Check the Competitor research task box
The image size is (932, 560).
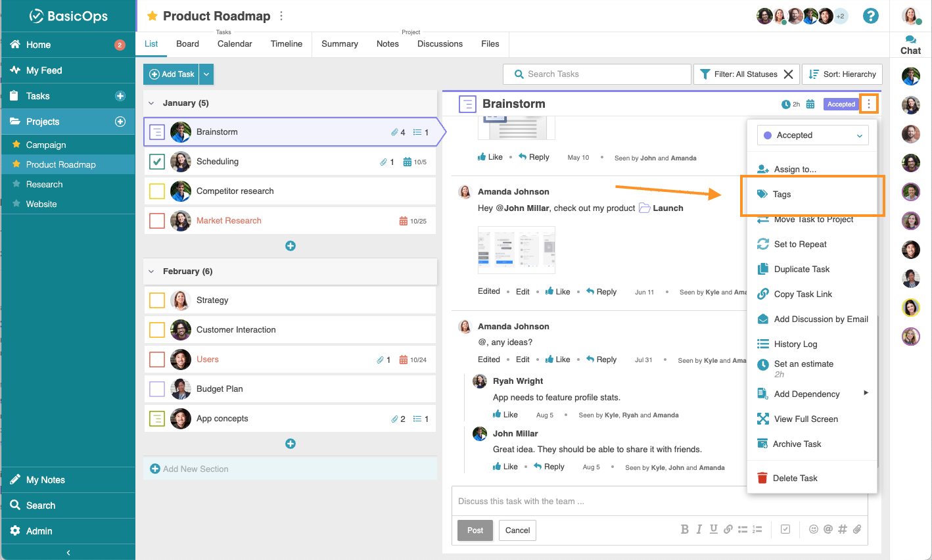point(157,191)
